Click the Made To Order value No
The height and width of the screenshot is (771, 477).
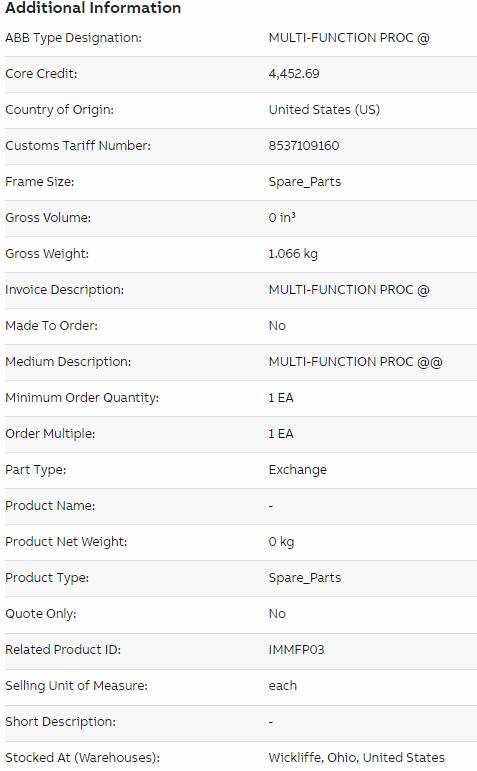click(x=277, y=326)
